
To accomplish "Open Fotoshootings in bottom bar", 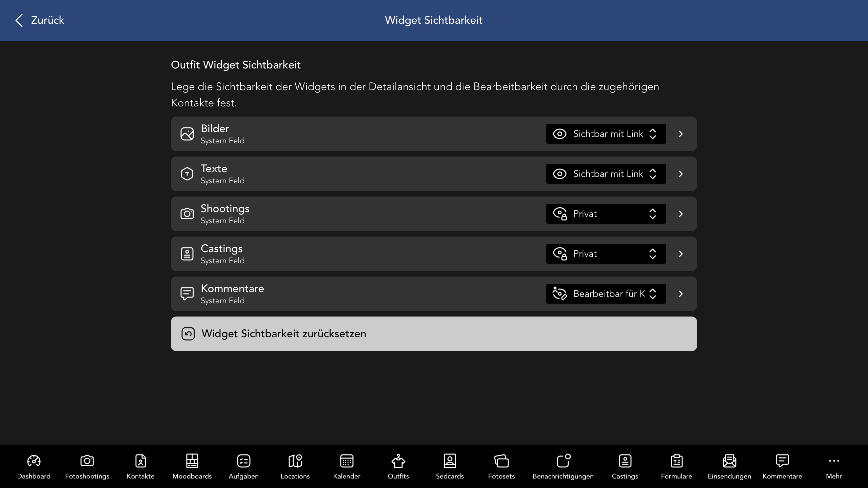I will click(87, 467).
